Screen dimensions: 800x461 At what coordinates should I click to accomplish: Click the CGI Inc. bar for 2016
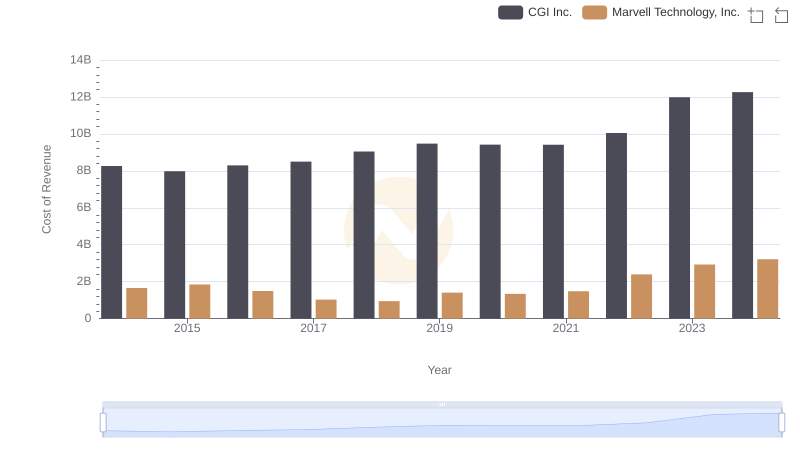[238, 242]
